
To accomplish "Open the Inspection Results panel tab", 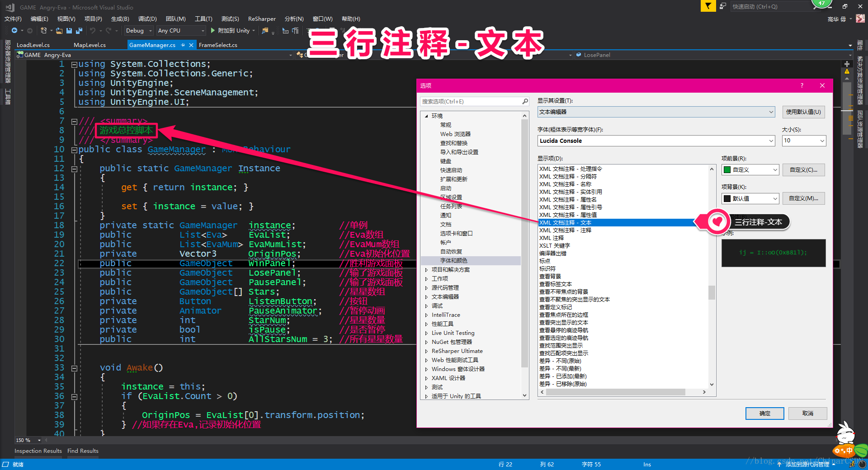I will coord(38,451).
